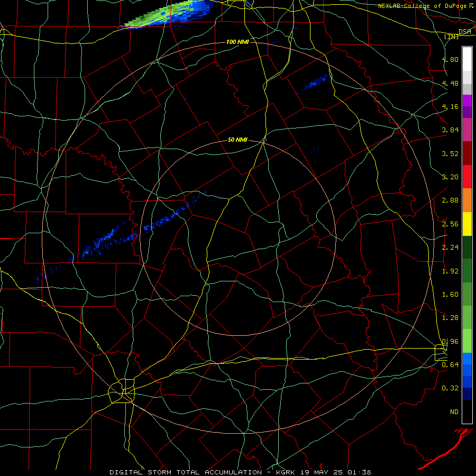Screen dimensions: 476x476
Task: Click the 0.32 legend label
Action: point(450,388)
